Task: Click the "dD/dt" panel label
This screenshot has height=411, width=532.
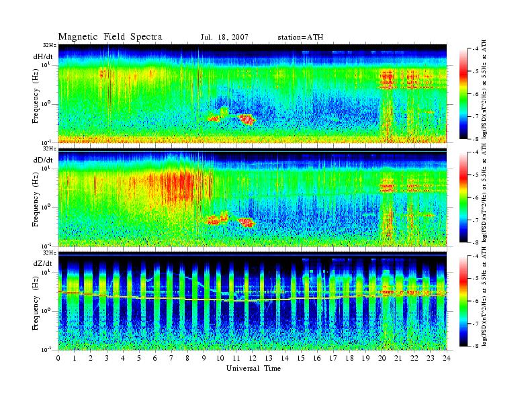Action: (43, 160)
